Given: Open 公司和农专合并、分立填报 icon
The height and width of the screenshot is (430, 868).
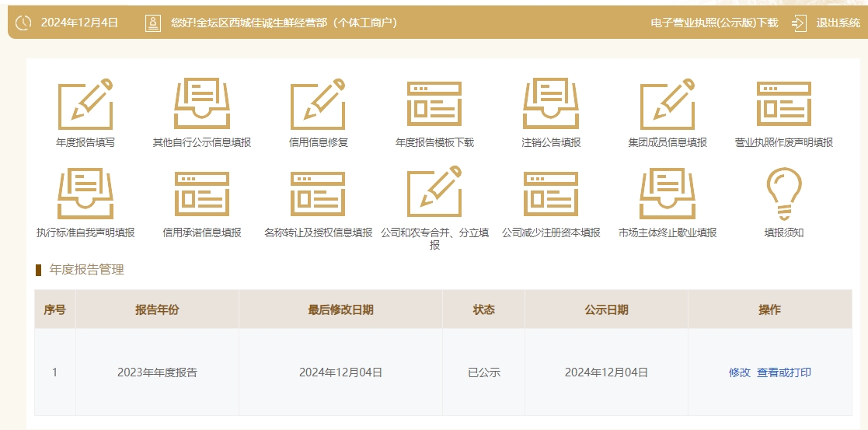Looking at the screenshot, I should pos(434,194).
